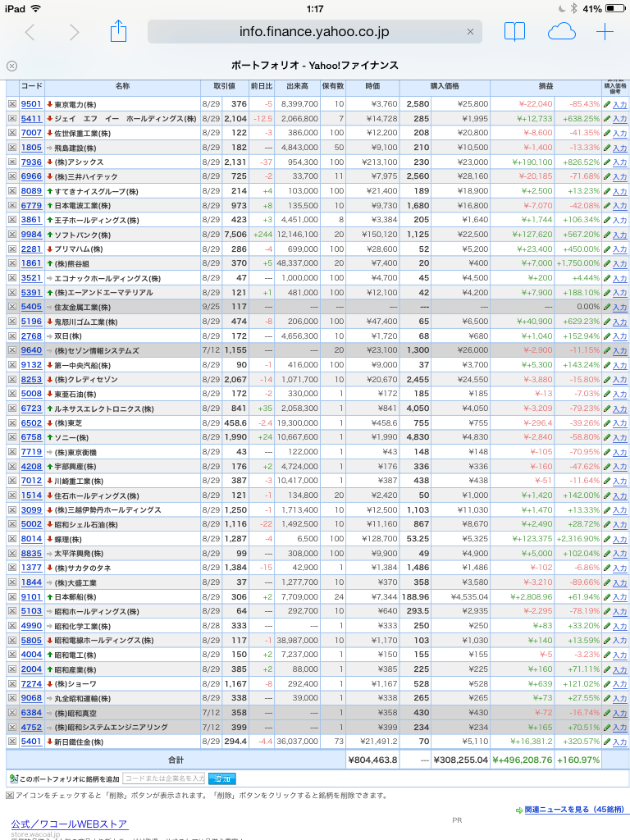Check delete box for 8014 蝶理

[11, 539]
